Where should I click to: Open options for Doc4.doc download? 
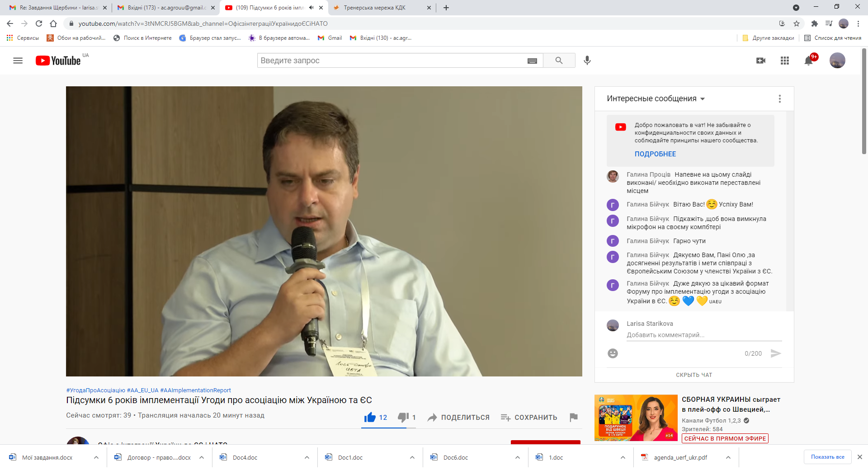[x=307, y=457]
